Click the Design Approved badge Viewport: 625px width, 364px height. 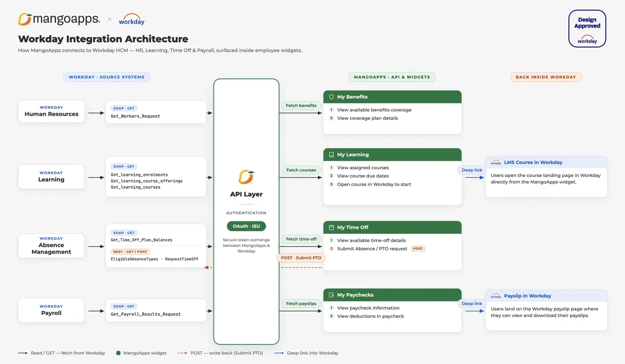click(x=587, y=28)
